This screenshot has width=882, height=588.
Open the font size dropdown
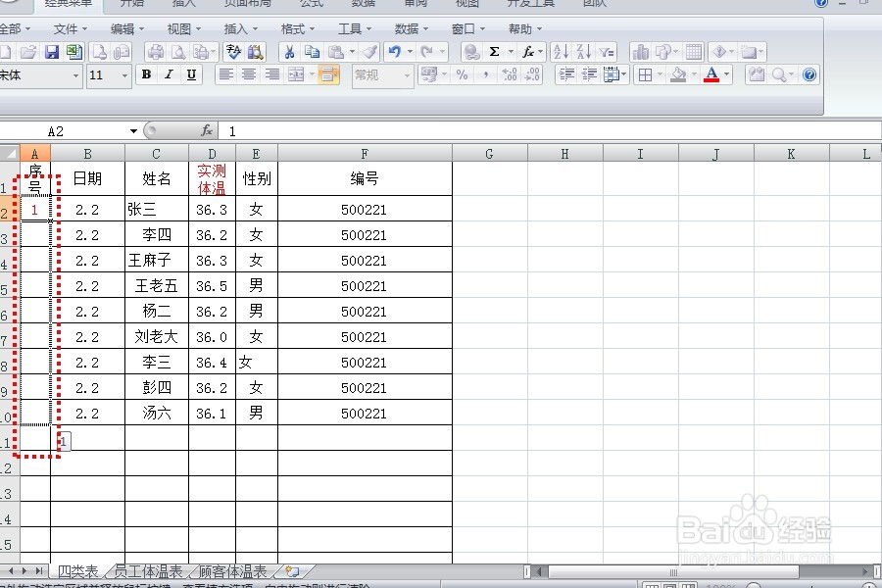(124, 74)
